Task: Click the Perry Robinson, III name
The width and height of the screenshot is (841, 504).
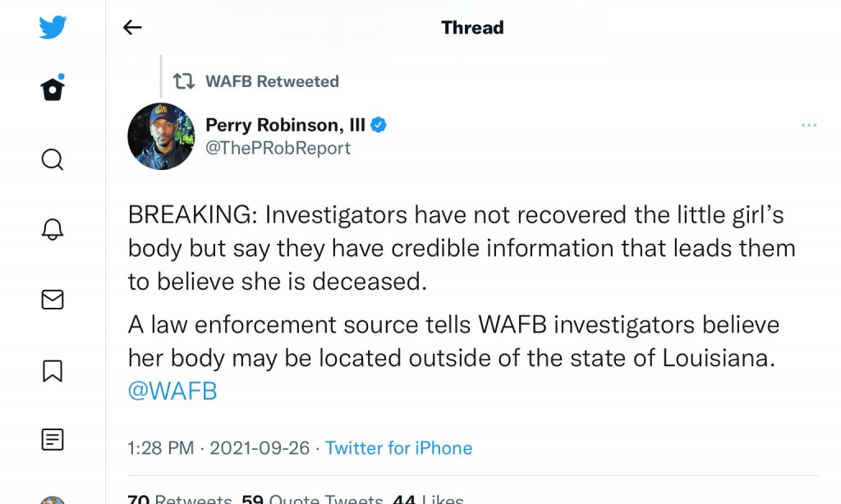Action: [x=284, y=125]
